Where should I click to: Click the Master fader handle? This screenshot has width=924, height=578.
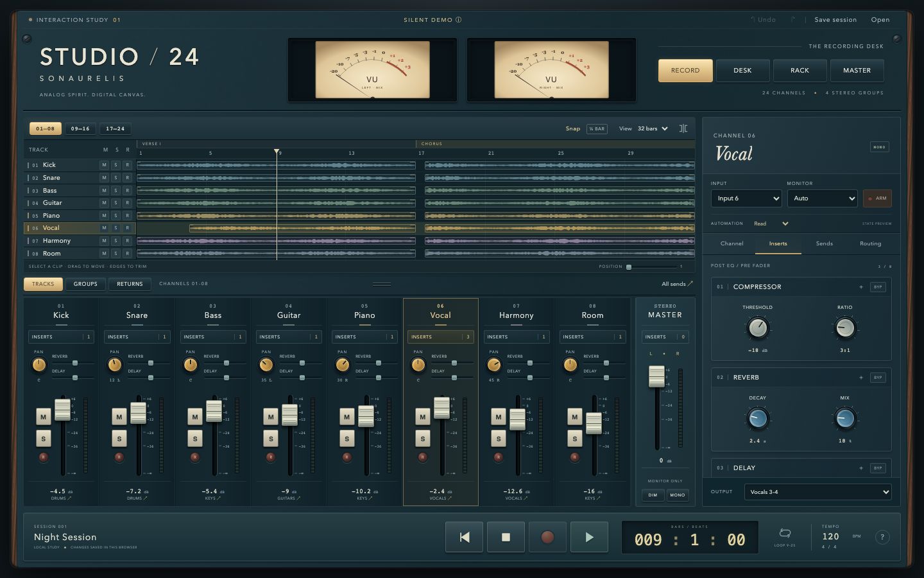656,376
